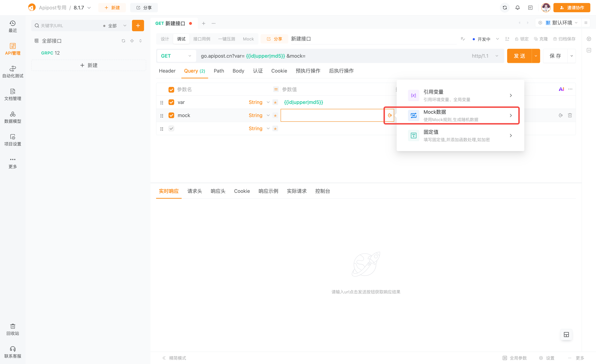Toggle required star for var row

[x=275, y=103]
